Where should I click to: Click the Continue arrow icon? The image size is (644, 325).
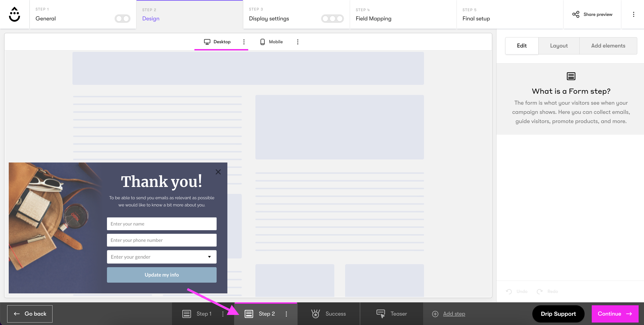[x=629, y=314]
